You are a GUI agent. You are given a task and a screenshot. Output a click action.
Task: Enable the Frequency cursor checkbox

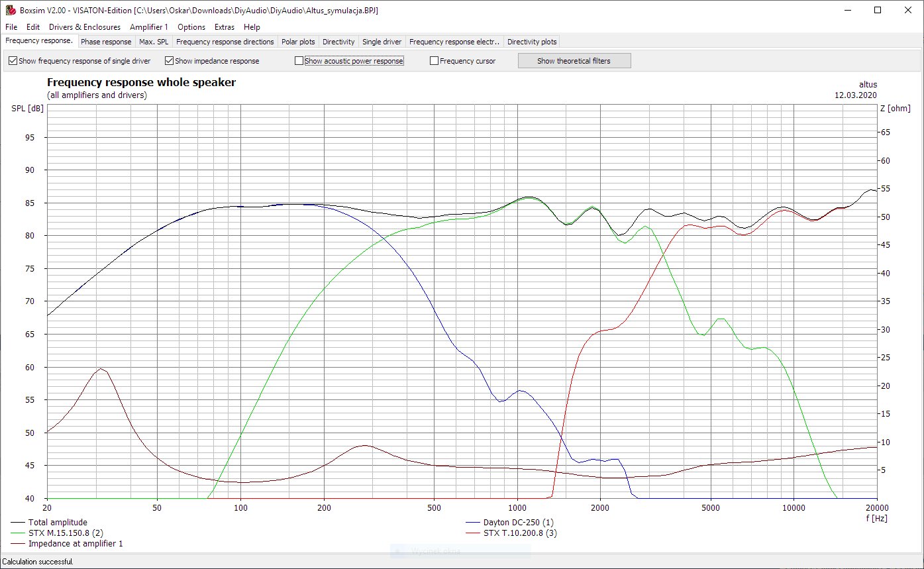tap(435, 61)
